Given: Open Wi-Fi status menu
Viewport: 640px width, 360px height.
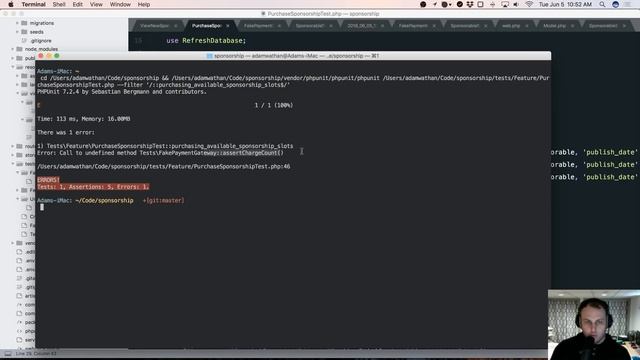Looking at the screenshot, I should (x=529, y=4).
